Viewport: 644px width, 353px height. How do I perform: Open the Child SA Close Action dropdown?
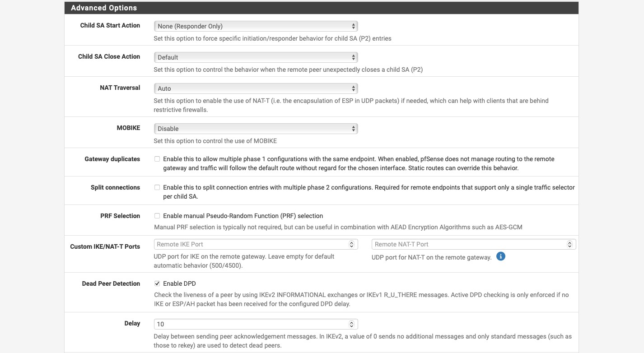[256, 57]
